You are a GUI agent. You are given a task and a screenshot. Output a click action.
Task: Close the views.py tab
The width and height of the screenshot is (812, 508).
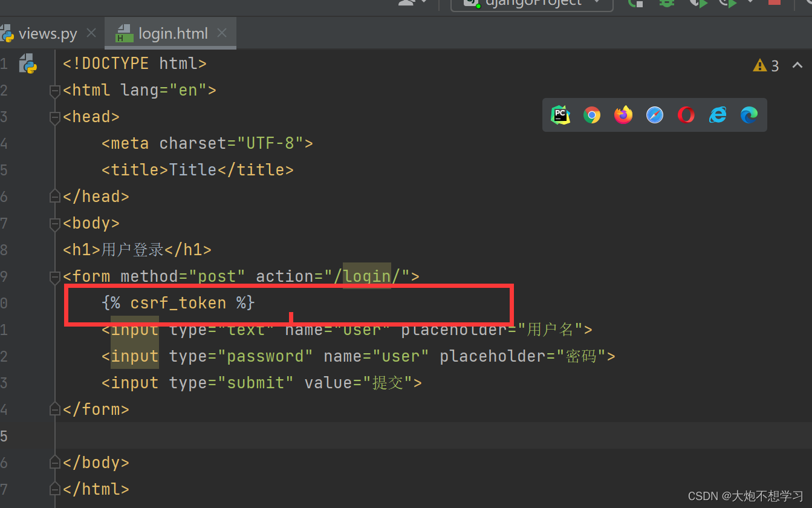pos(91,33)
